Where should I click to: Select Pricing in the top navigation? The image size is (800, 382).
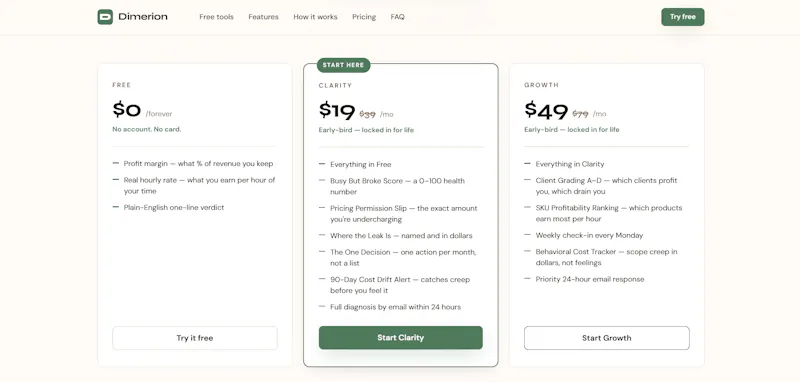(x=364, y=17)
